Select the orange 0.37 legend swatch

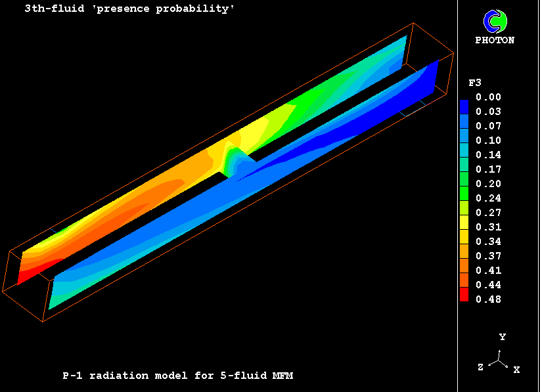(x=464, y=254)
